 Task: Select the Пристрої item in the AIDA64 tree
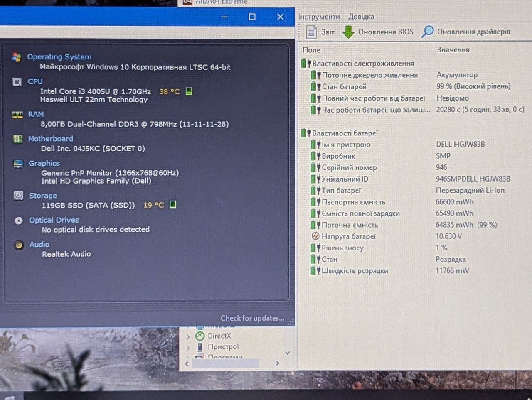(223, 347)
